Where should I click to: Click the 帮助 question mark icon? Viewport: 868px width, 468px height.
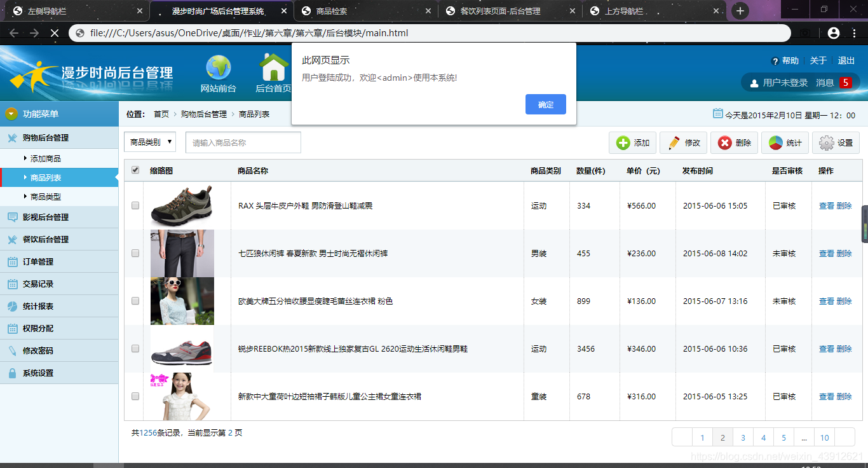(x=775, y=61)
